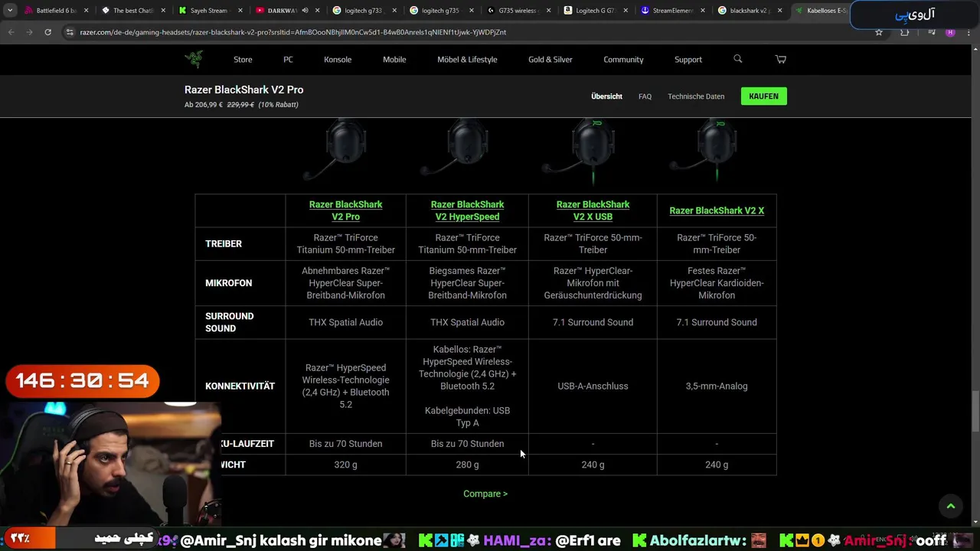The height and width of the screenshot is (551, 980).
Task: Select the TREIBER row header
Action: (240, 243)
